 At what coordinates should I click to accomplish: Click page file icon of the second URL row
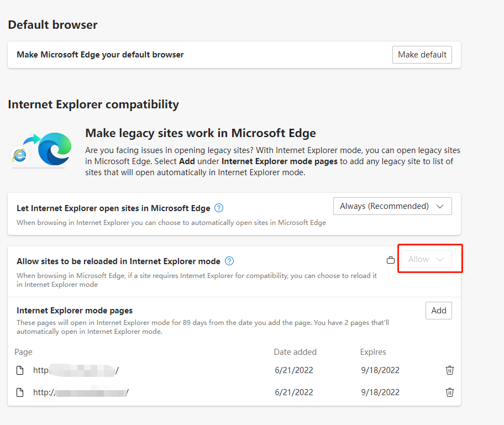(20, 392)
